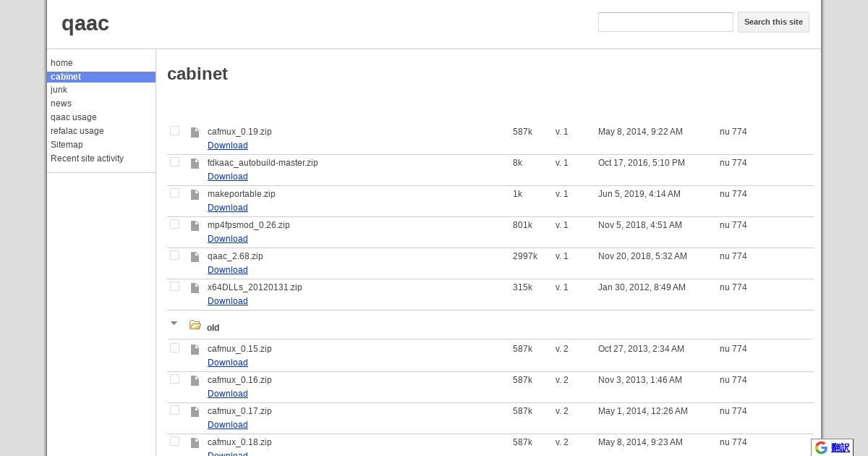Click the file icon for x64DLLs_20120131.zip
Screen dimensions: 868x456
tap(195, 288)
